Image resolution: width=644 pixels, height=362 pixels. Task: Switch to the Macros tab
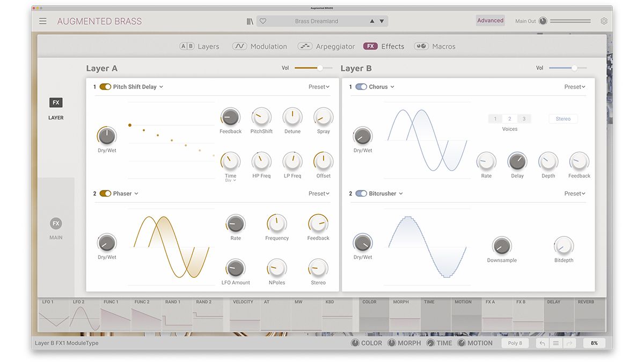[435, 47]
